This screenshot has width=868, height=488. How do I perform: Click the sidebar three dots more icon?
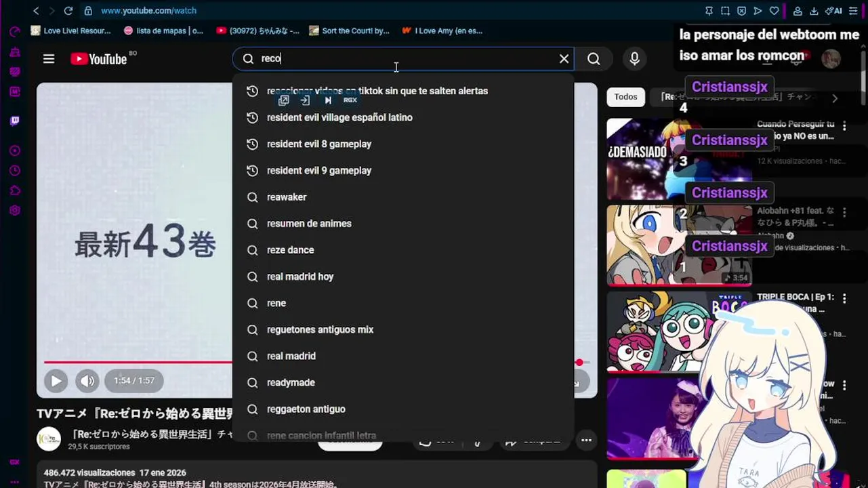pyautogui.click(x=15, y=482)
